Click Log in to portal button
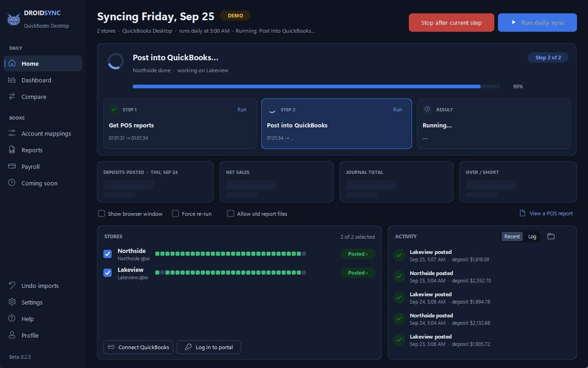 click(209, 347)
